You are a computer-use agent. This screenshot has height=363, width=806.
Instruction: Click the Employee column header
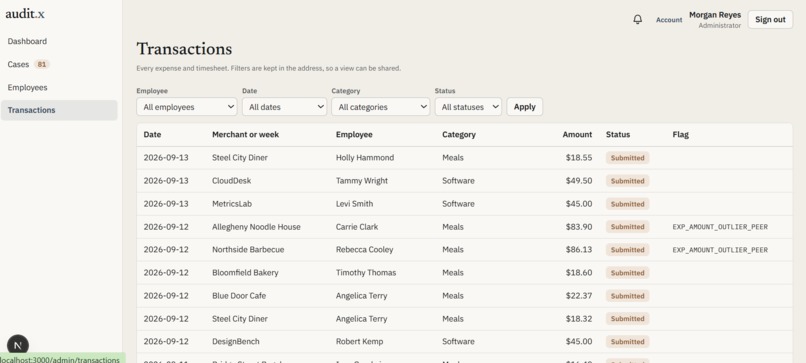pyautogui.click(x=354, y=134)
